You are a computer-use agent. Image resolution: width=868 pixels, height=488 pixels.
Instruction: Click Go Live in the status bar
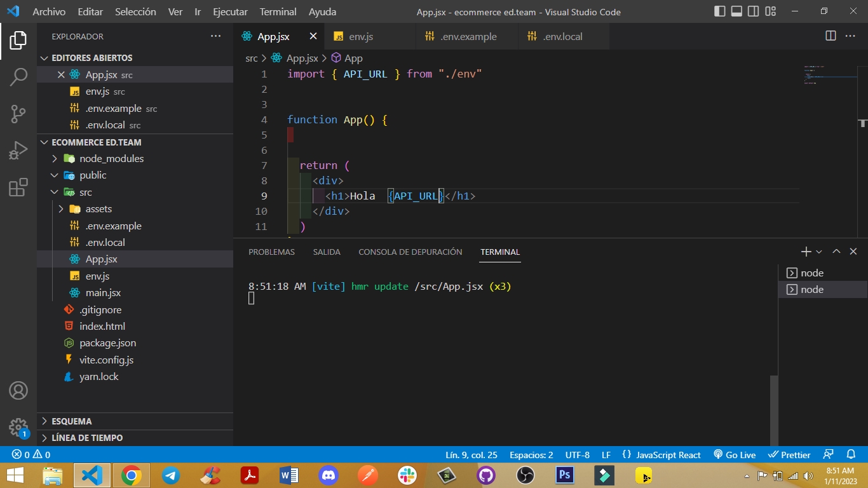point(735,455)
